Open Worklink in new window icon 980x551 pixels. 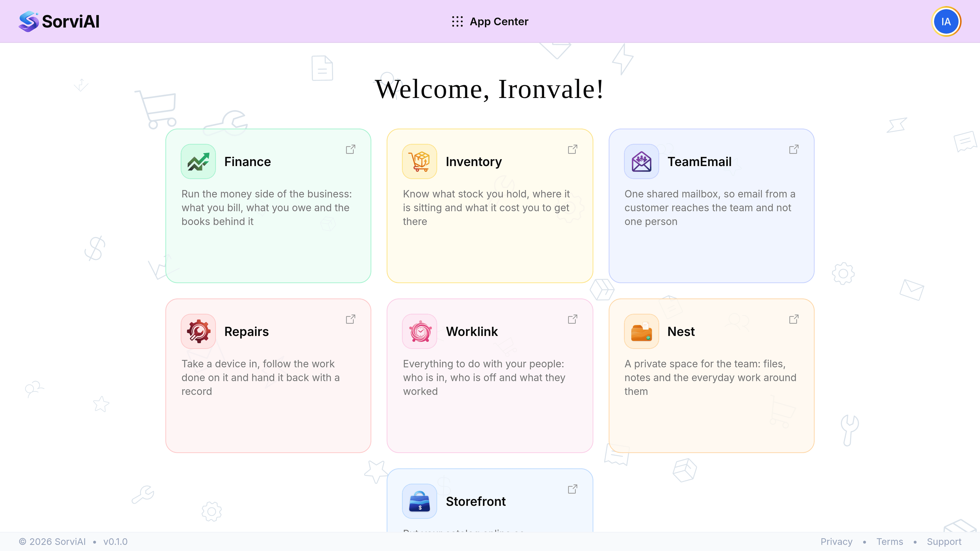[572, 319]
